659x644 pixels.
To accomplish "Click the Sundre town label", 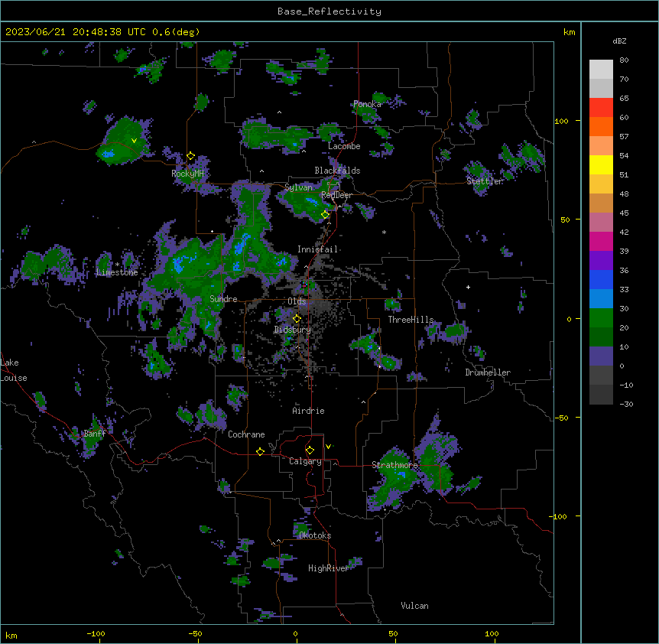I will (x=223, y=299).
